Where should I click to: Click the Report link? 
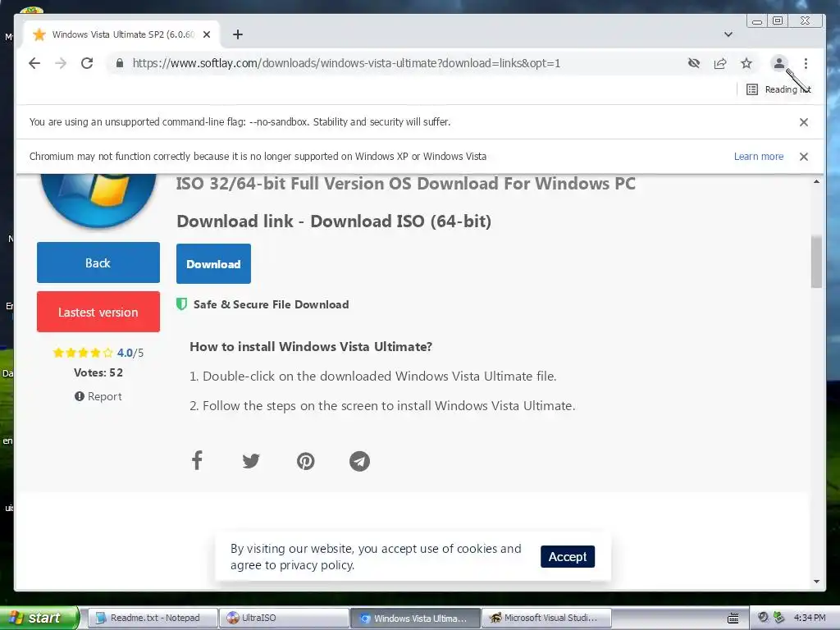click(x=98, y=396)
